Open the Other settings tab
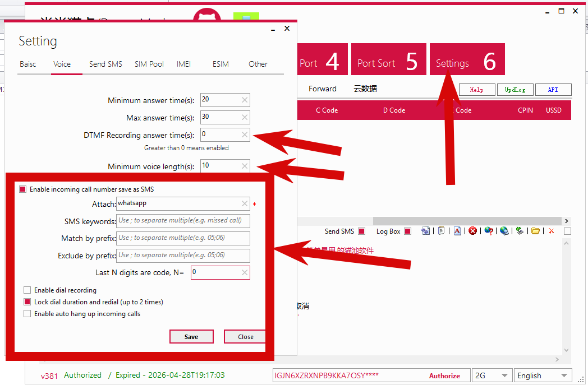This screenshot has height=385, width=588. click(258, 64)
